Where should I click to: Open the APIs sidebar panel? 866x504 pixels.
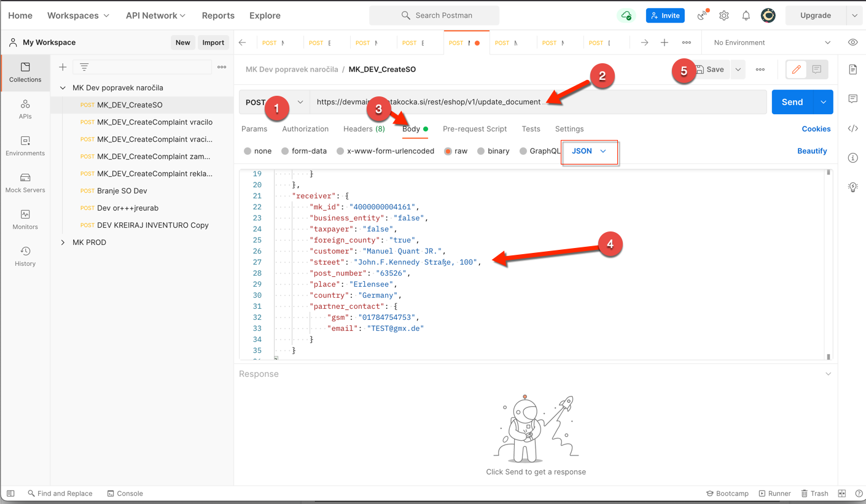pos(25,109)
